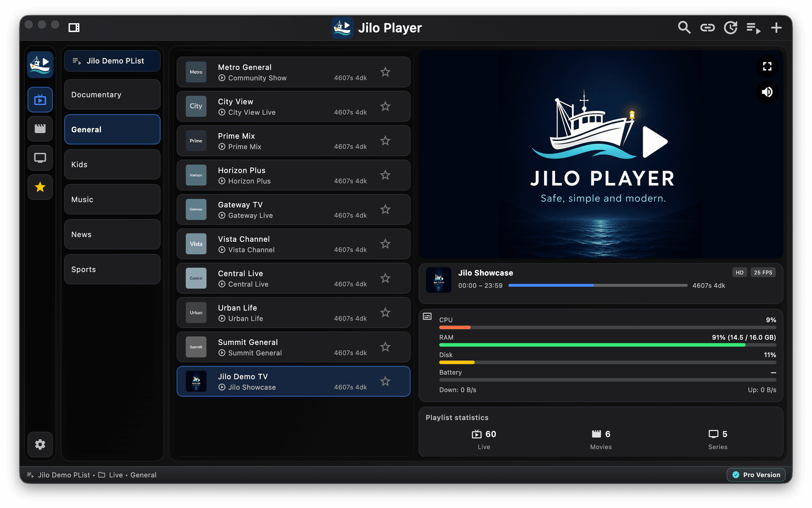The width and height of the screenshot is (812, 508).
Task: Open the Summit General channel
Action: click(293, 347)
